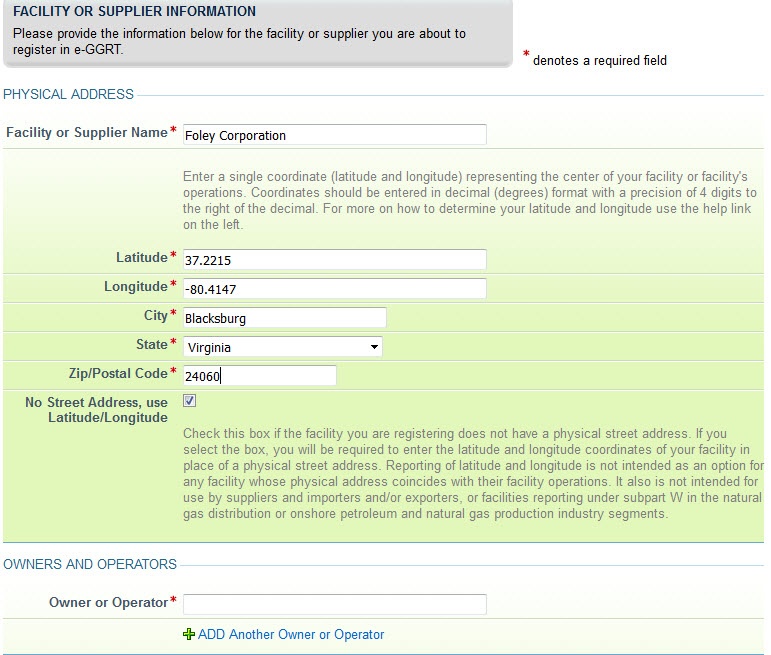This screenshot has height=655, width=771.
Task: Click the No Street Address, use Latitude/Longitude label
Action: click(96, 410)
